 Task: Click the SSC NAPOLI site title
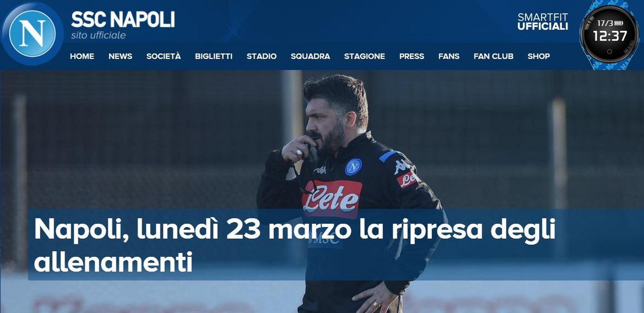pyautogui.click(x=123, y=20)
